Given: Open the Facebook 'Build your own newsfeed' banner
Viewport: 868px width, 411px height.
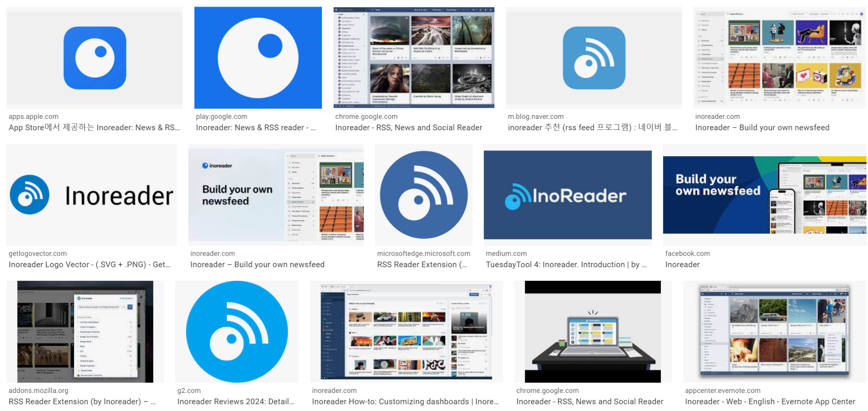Looking at the screenshot, I should 764,195.
